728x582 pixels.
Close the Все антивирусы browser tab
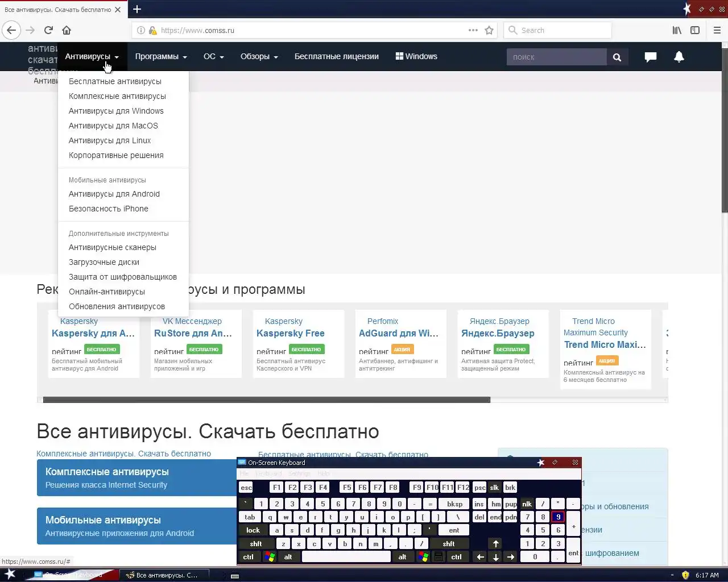click(118, 10)
